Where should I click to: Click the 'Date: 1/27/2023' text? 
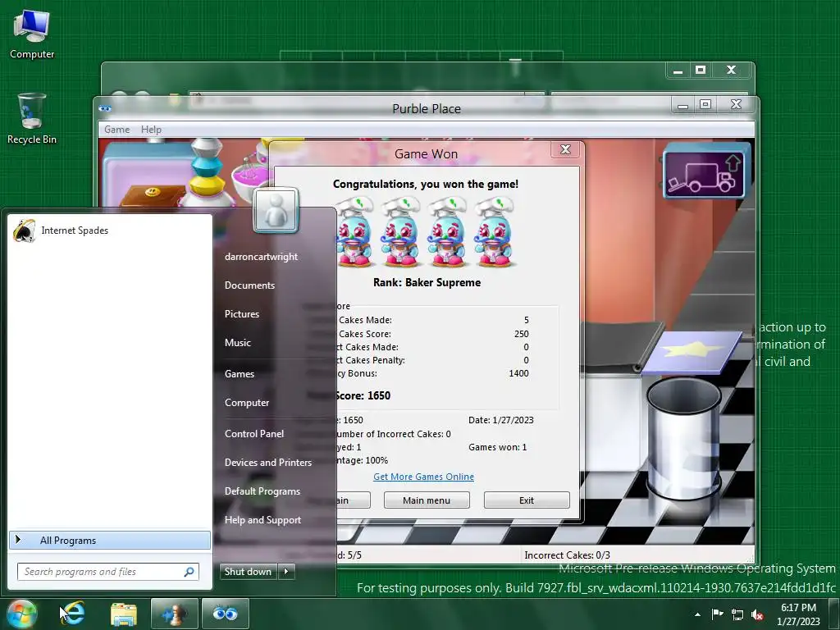tap(501, 420)
